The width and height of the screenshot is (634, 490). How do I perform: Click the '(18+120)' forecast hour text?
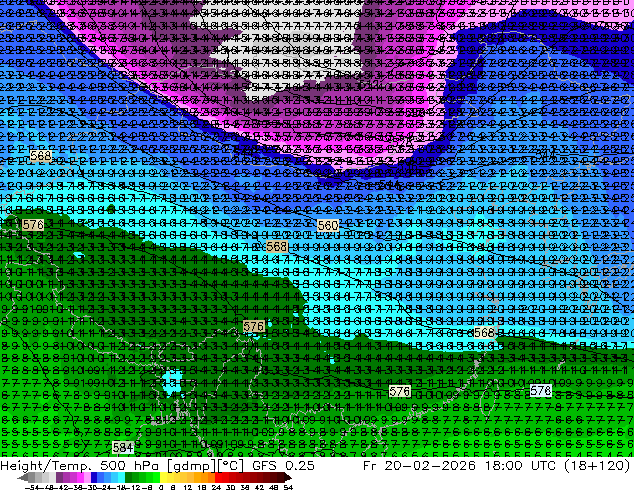(x=598, y=466)
